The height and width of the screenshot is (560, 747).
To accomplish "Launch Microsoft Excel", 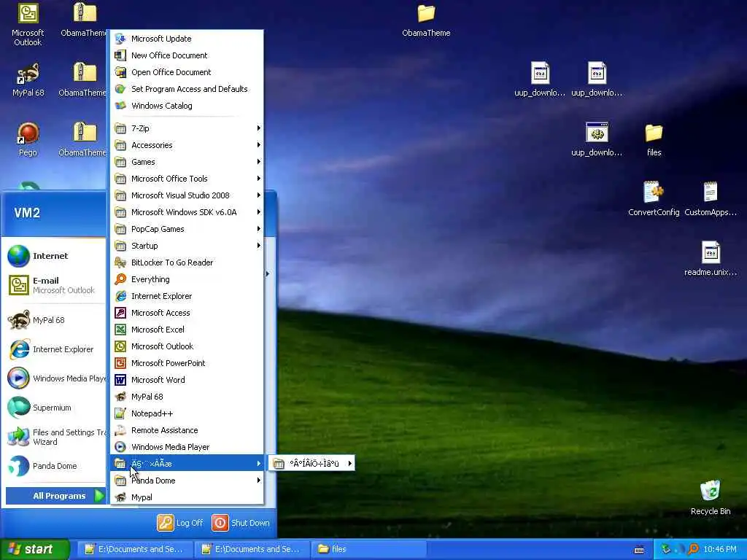I will click(187, 329).
